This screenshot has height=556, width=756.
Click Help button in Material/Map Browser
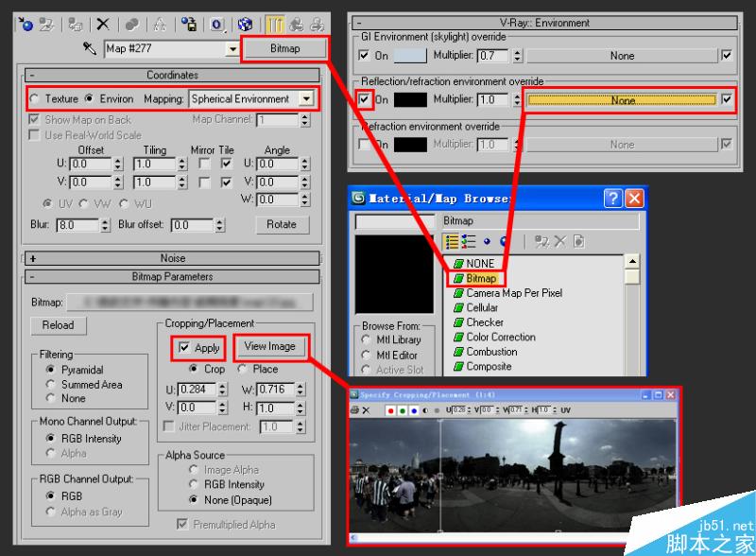(612, 199)
